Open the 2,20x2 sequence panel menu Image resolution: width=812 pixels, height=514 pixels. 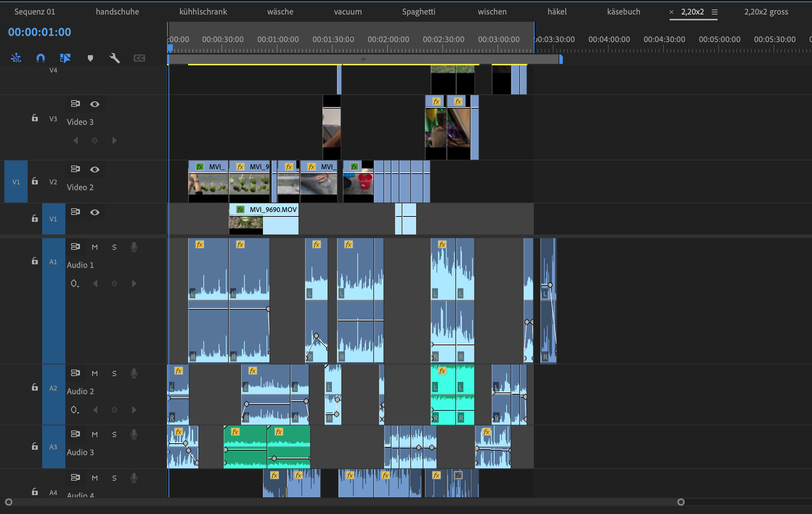[x=715, y=12]
